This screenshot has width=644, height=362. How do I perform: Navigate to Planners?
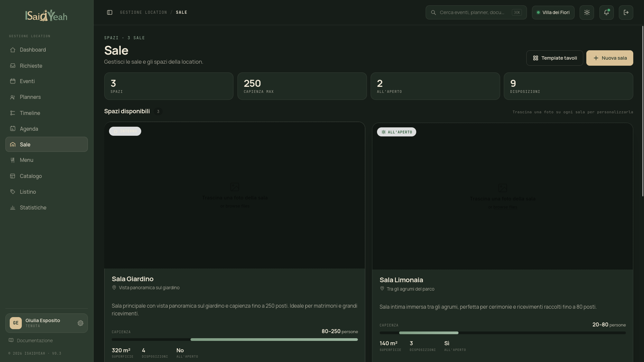click(x=47, y=97)
